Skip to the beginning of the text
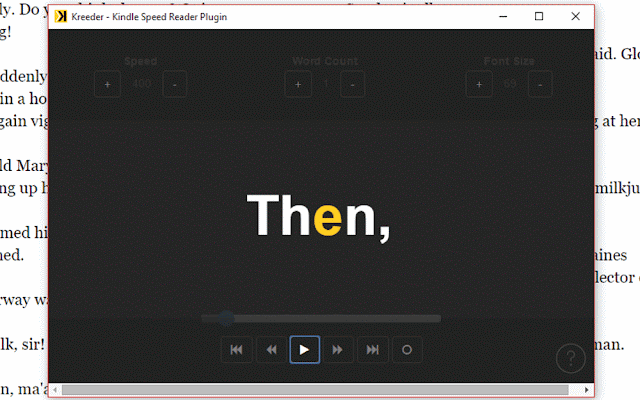Viewport: 640px width, 400px height. click(236, 349)
